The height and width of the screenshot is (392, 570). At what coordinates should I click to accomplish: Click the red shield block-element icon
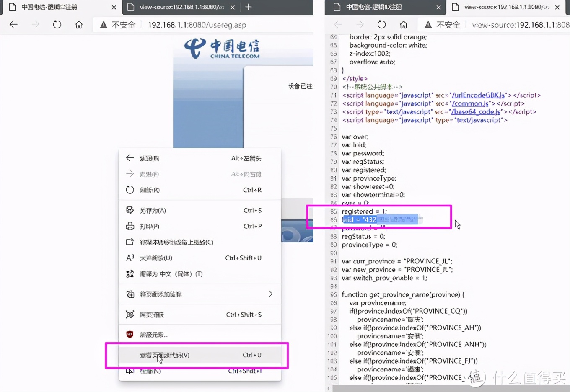click(130, 335)
